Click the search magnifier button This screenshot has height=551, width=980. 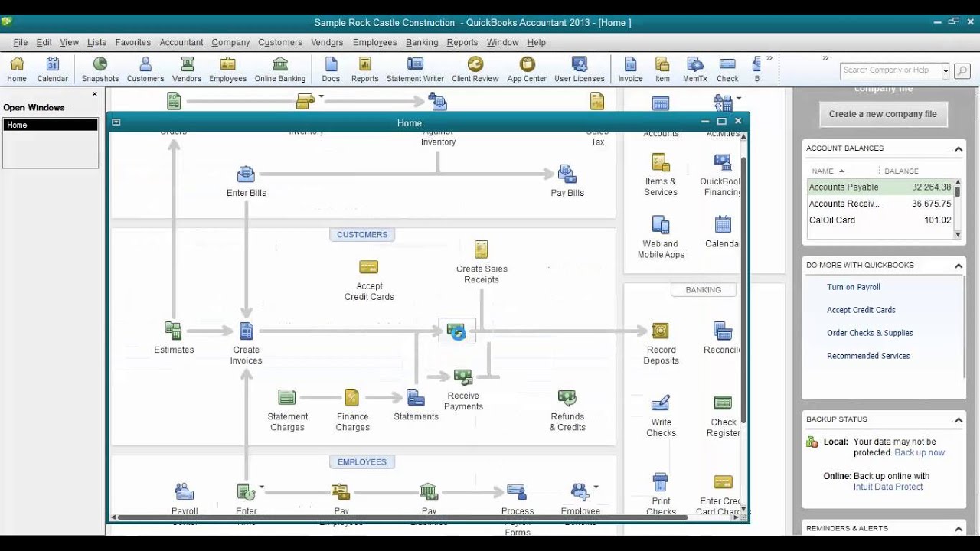pos(962,71)
